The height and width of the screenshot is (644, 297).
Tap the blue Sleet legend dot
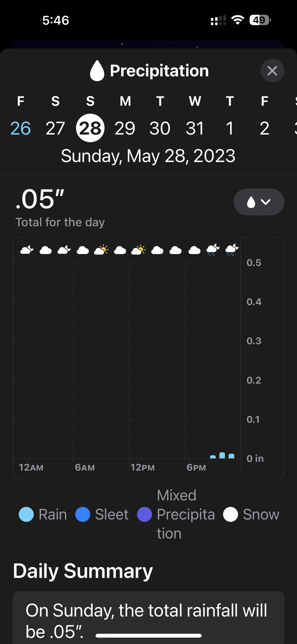pyautogui.click(x=83, y=514)
